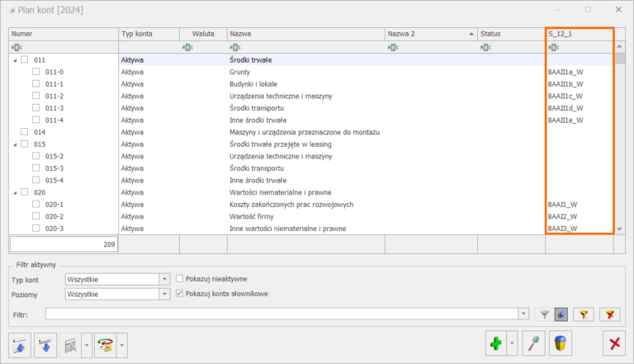The height and width of the screenshot is (364, 634).
Task: Tick the checkbox for account 011-0
Action: click(36, 73)
